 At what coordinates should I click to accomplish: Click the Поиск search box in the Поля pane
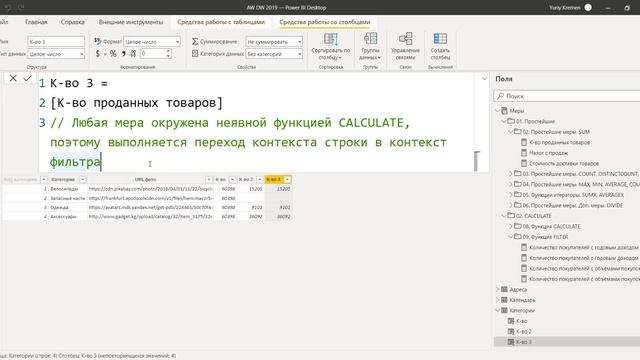(x=567, y=96)
